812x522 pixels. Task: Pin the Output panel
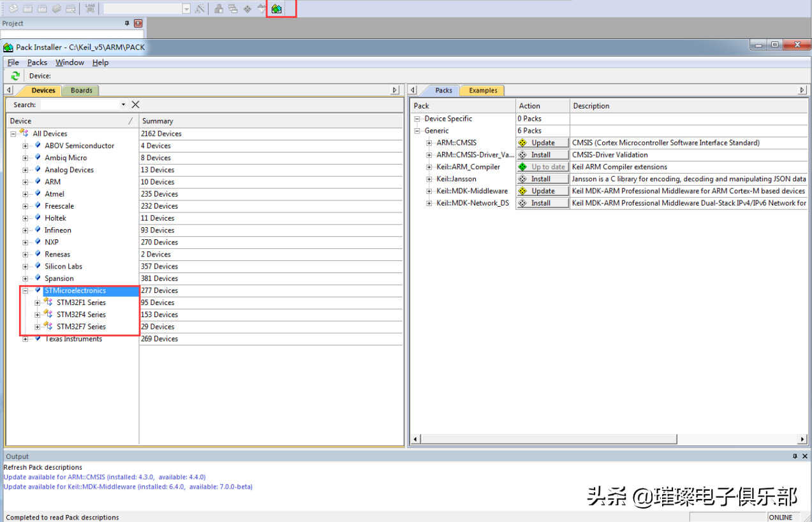pos(795,456)
